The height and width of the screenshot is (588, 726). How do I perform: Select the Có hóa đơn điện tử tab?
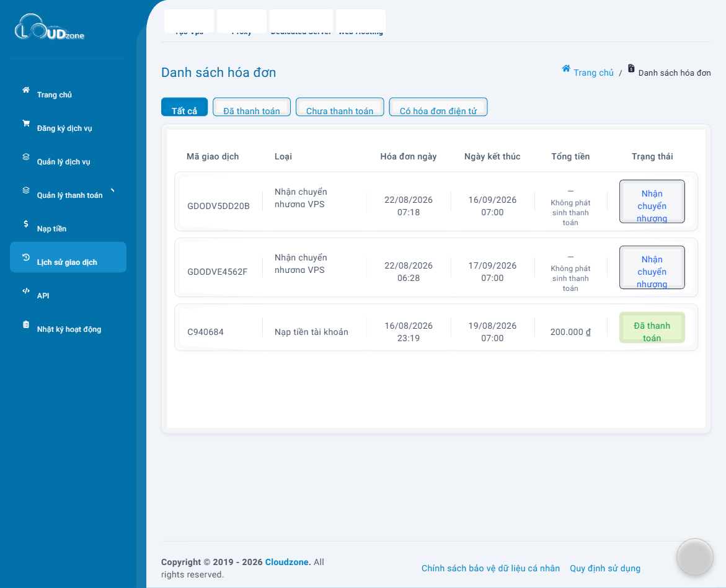coord(438,107)
